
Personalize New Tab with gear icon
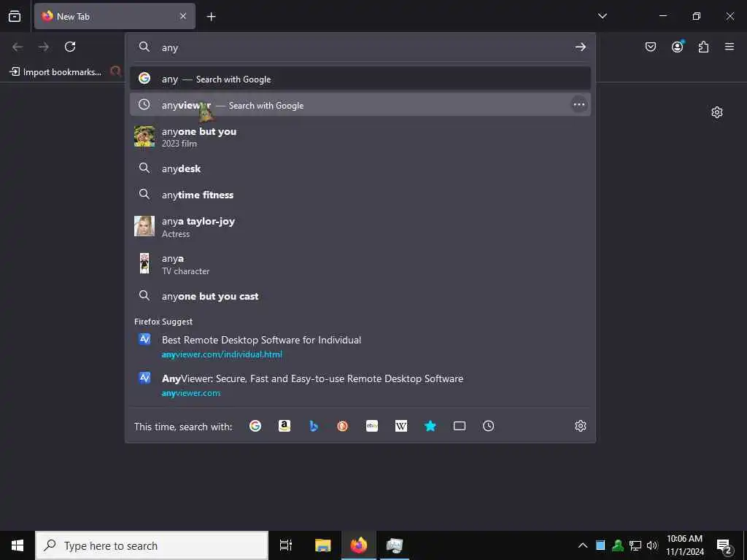point(717,112)
